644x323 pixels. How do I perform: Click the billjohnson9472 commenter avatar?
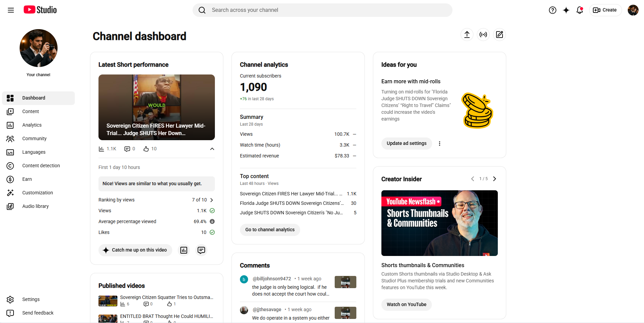(x=244, y=279)
